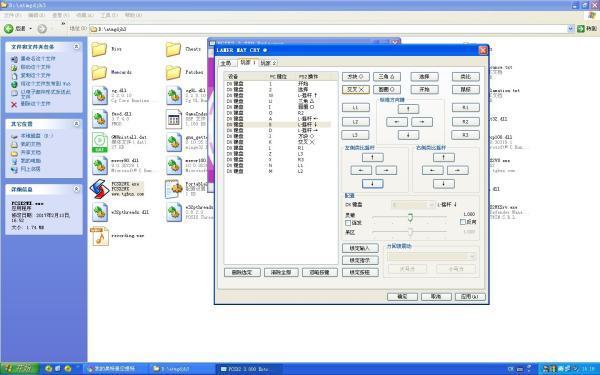Screen dimensions: 600x375
Task: Click right analog stick down arrow
Action: (x=444, y=184)
